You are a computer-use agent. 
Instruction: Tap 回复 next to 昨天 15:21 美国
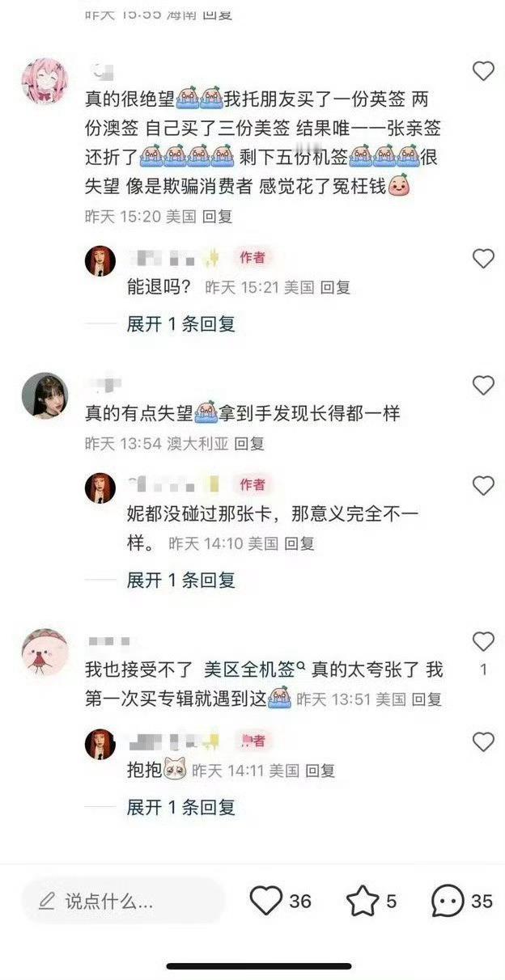coord(335,287)
